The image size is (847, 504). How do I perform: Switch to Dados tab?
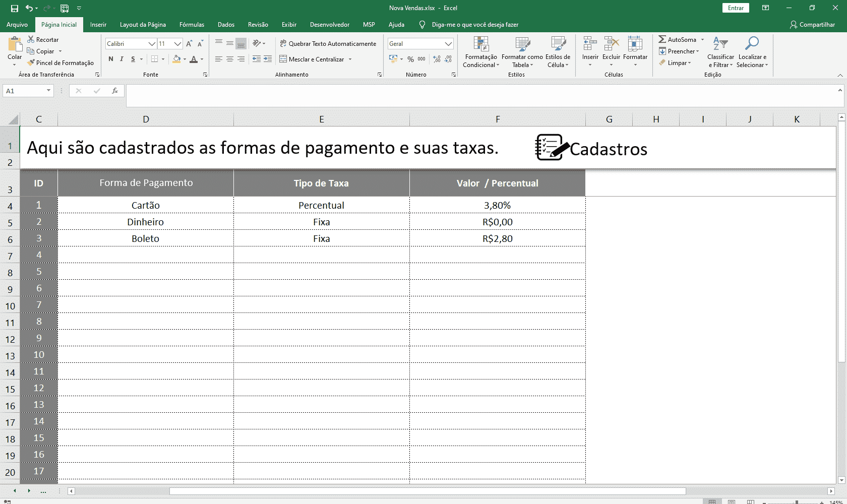226,24
